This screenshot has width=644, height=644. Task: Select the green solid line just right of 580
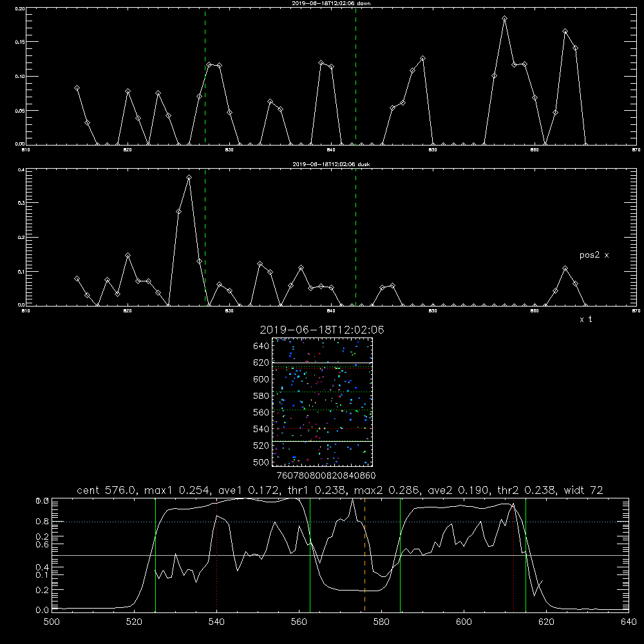400,554
